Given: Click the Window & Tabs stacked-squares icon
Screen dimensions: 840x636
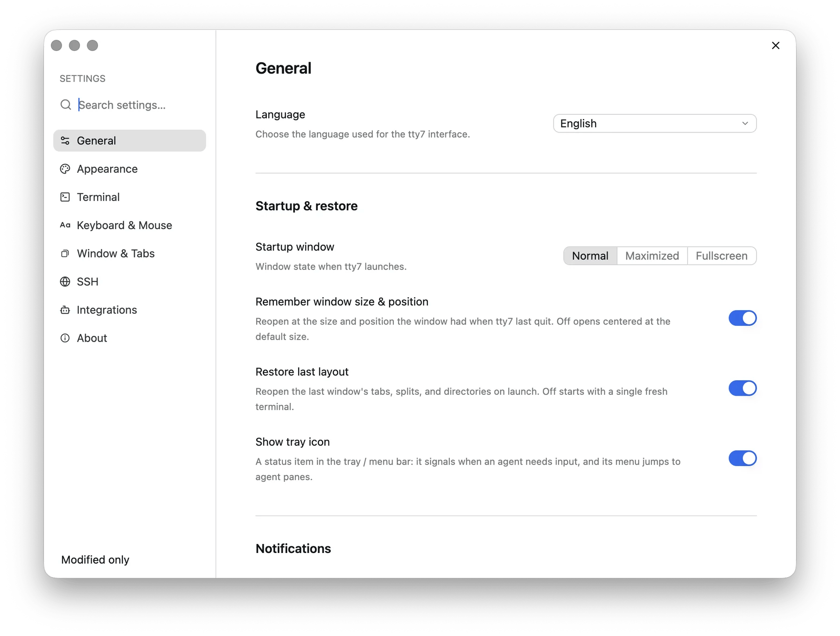Looking at the screenshot, I should [x=65, y=253].
